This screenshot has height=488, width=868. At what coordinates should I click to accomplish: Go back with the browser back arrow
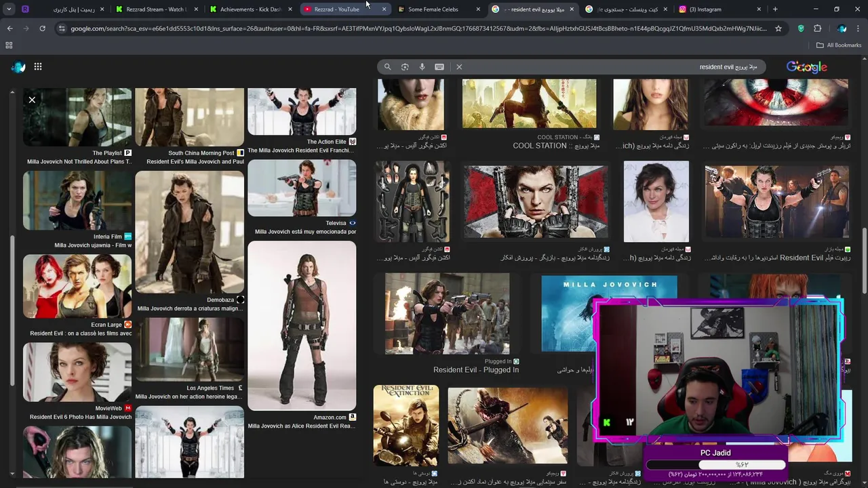pos(9,28)
